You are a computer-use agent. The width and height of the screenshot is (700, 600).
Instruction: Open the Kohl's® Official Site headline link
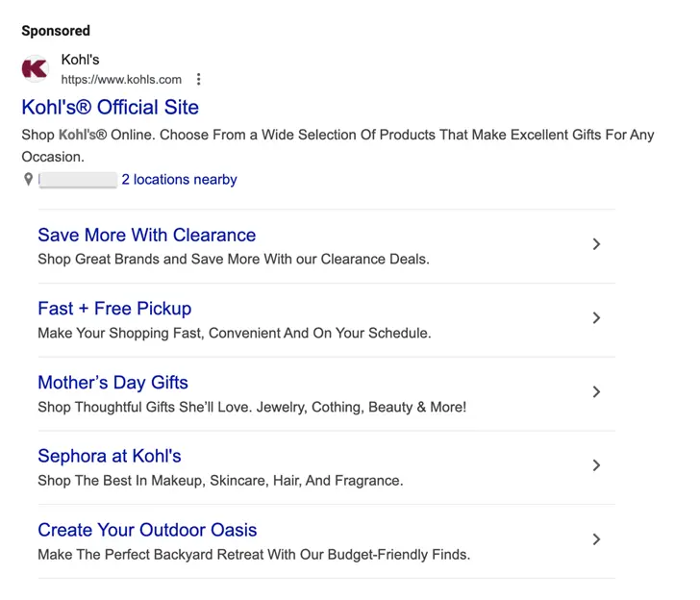110,107
